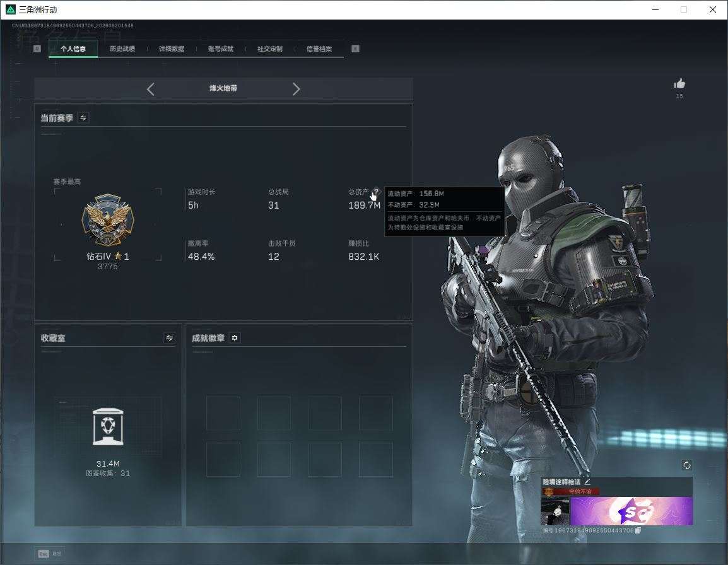Click the refresh icon above the player card
Viewport: 728px width, 565px height.
tap(686, 465)
